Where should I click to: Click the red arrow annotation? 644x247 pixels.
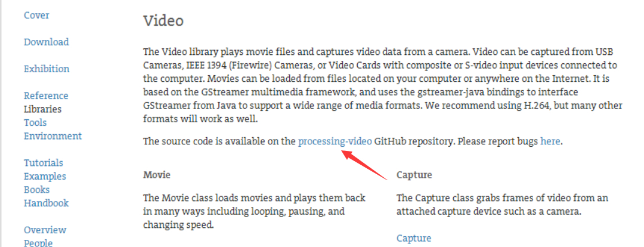click(365, 165)
